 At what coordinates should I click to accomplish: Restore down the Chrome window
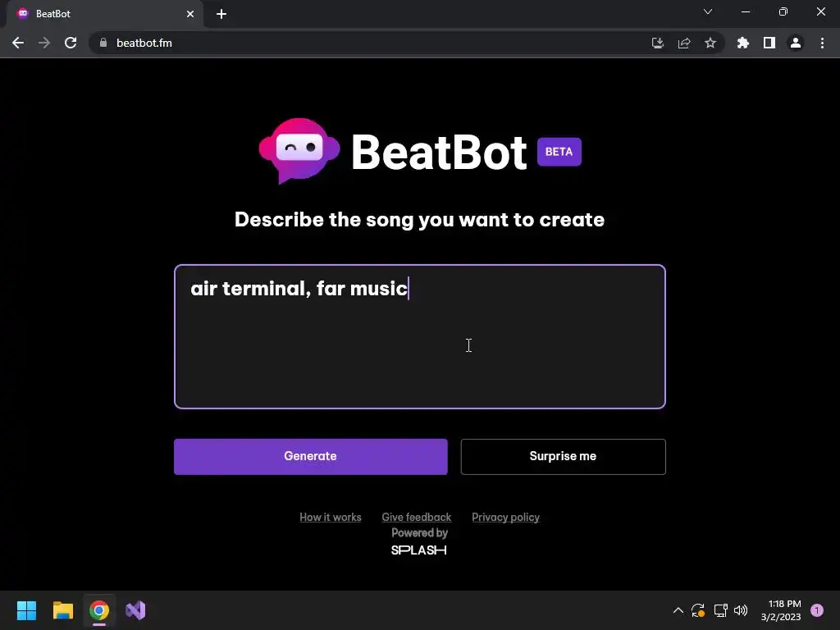[x=783, y=11]
